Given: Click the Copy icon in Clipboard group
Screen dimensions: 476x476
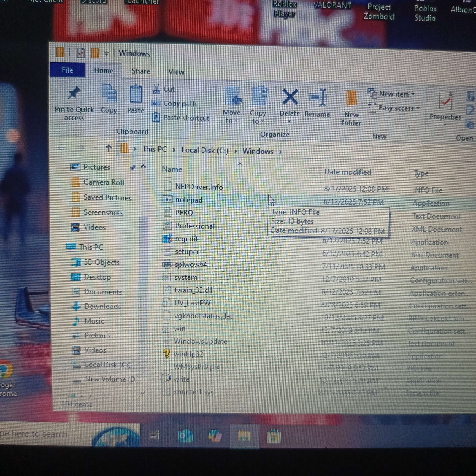Looking at the screenshot, I should click(109, 94).
